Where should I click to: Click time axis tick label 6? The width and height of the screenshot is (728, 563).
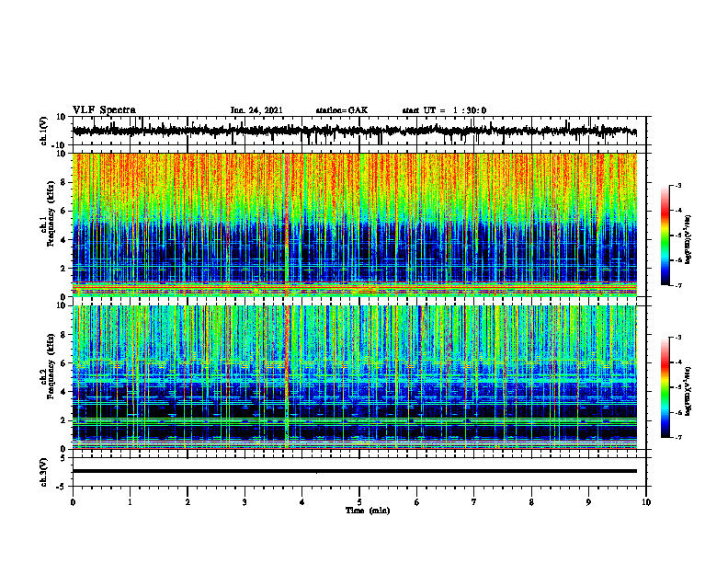tap(417, 502)
